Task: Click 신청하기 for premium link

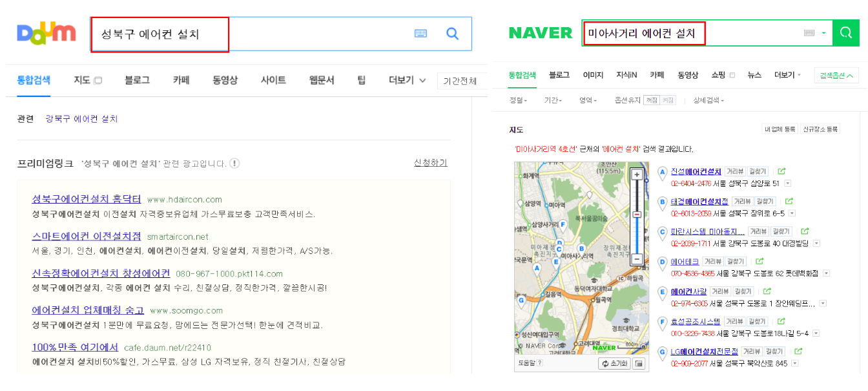Action: pos(430,162)
